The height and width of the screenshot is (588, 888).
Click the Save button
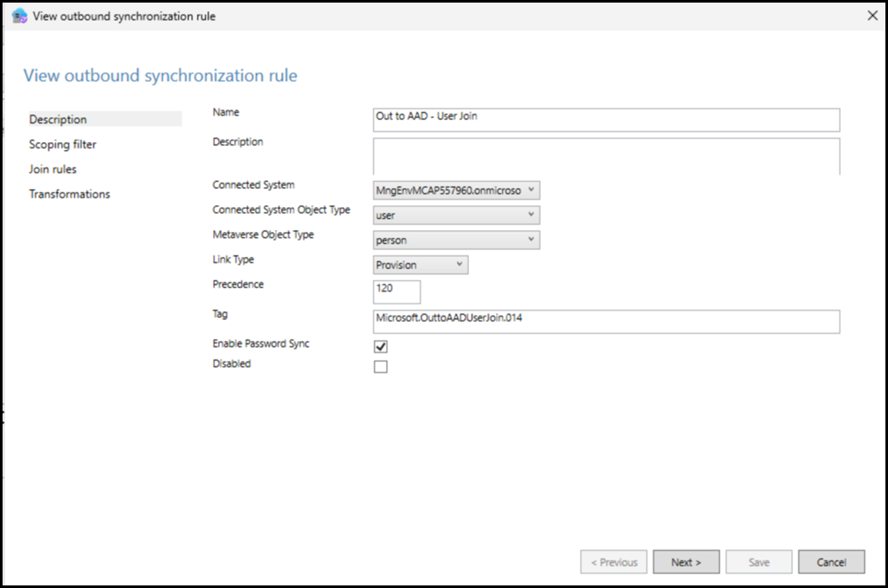pos(759,562)
